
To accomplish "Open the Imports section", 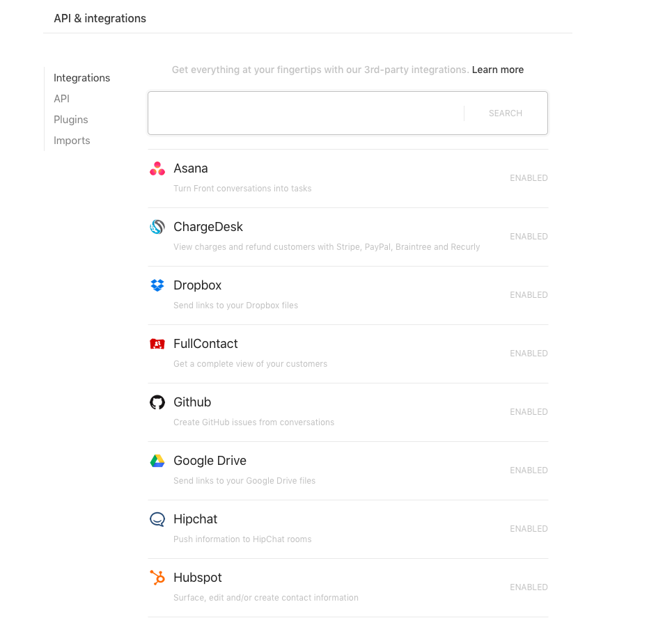I will tap(72, 141).
